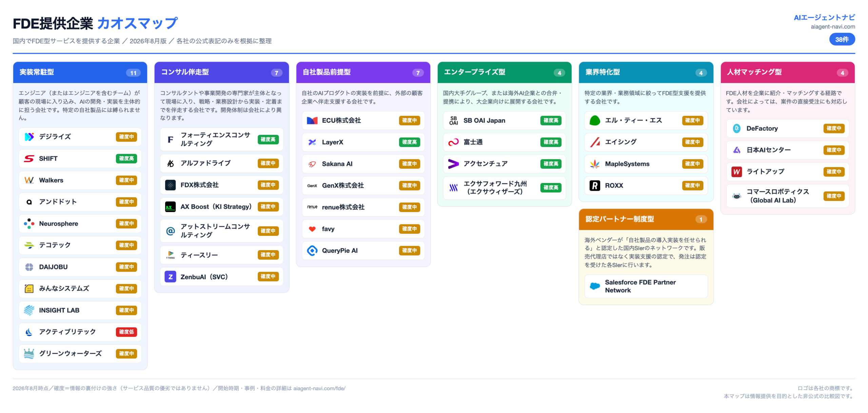Click the AX Boost green logo

tap(170, 207)
